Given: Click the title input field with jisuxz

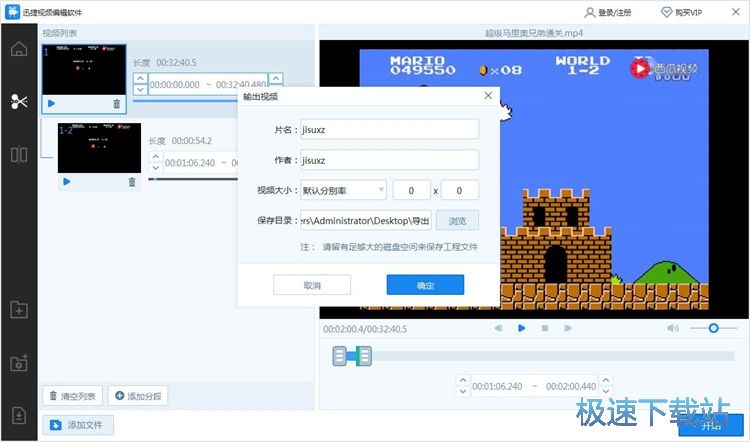Looking at the screenshot, I should point(389,130).
